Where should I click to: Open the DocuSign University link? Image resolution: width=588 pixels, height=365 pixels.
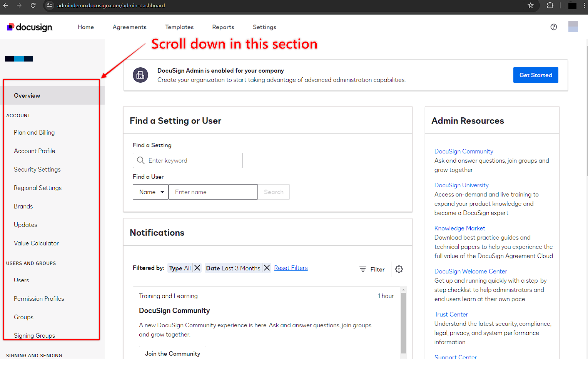tap(461, 185)
